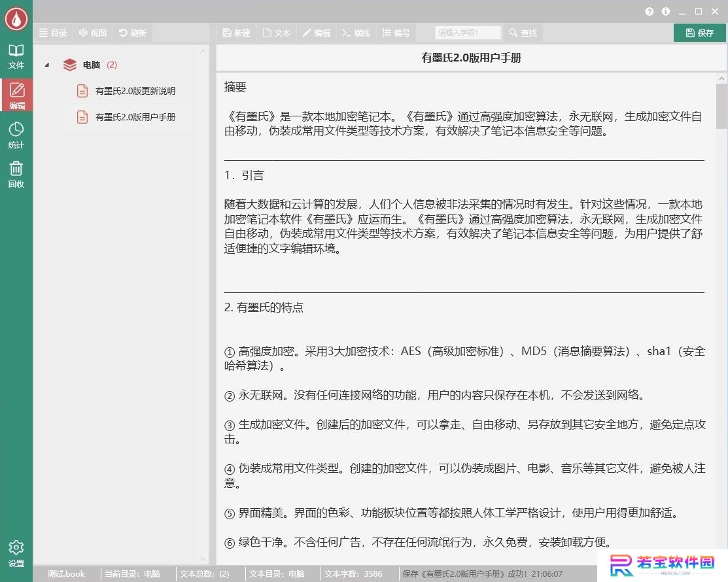
Task: Click the line starting ② 永无联网
Action: click(x=435, y=396)
